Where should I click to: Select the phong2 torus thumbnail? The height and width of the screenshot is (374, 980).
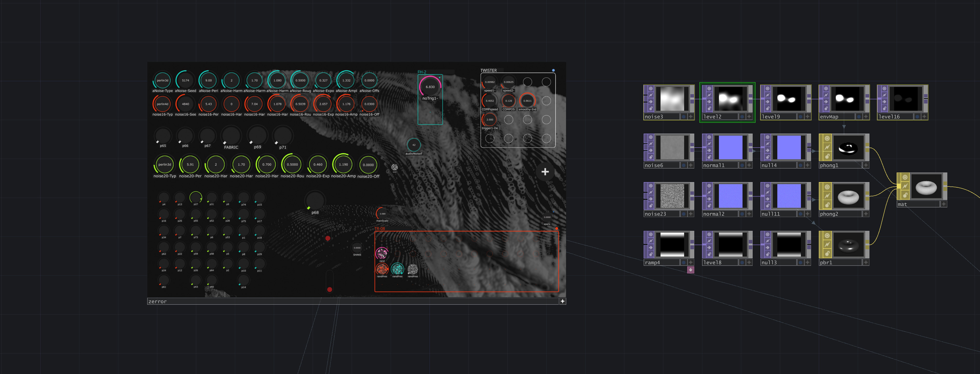click(x=848, y=197)
